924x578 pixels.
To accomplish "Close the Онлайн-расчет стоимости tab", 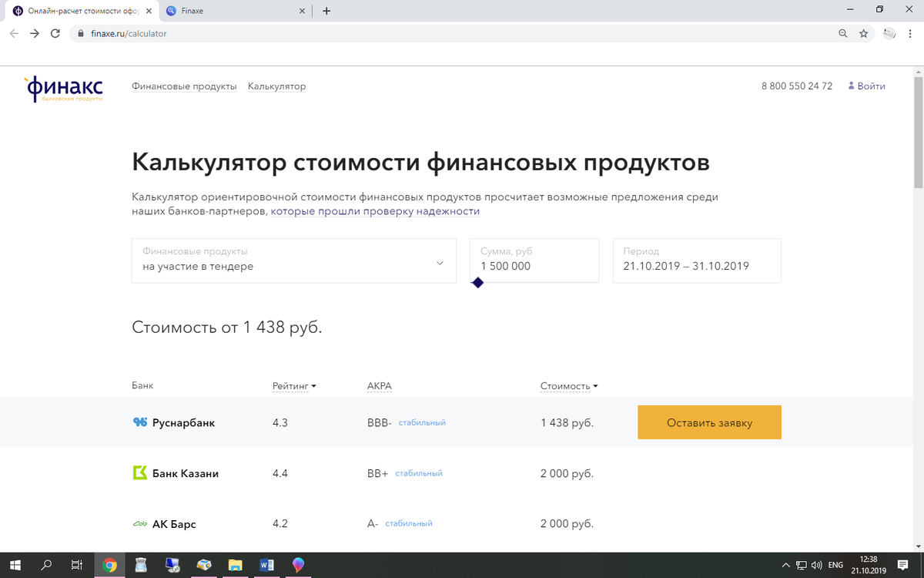I will 147,11.
